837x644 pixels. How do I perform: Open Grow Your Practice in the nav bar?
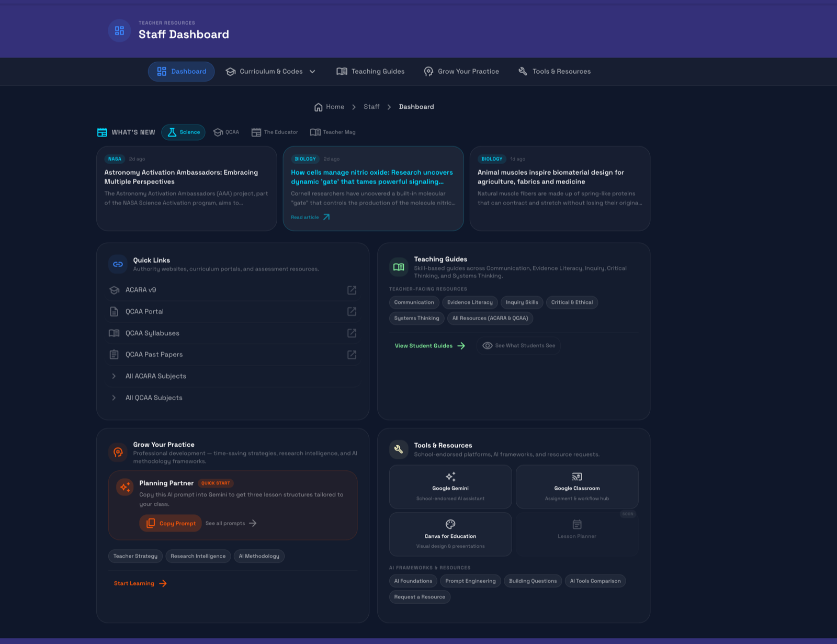pyautogui.click(x=461, y=72)
